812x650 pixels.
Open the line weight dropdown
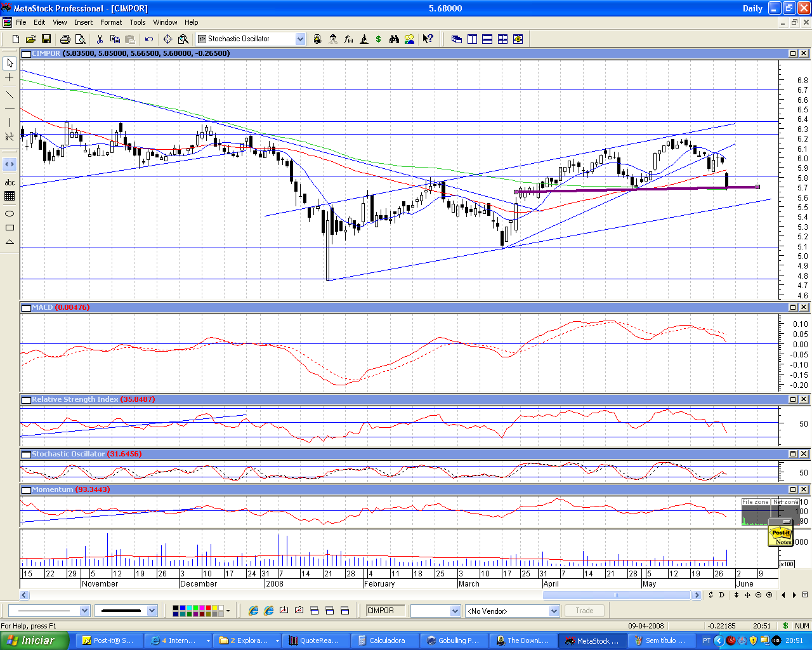tap(152, 611)
